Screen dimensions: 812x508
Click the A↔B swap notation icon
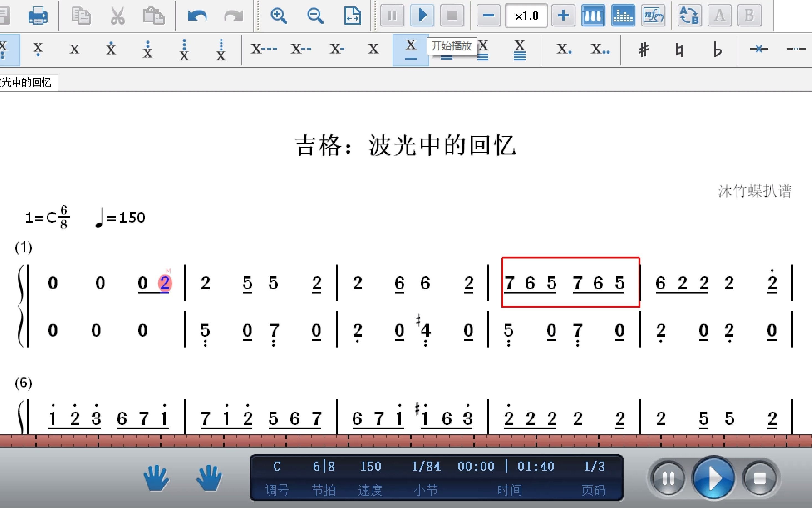[x=690, y=15]
